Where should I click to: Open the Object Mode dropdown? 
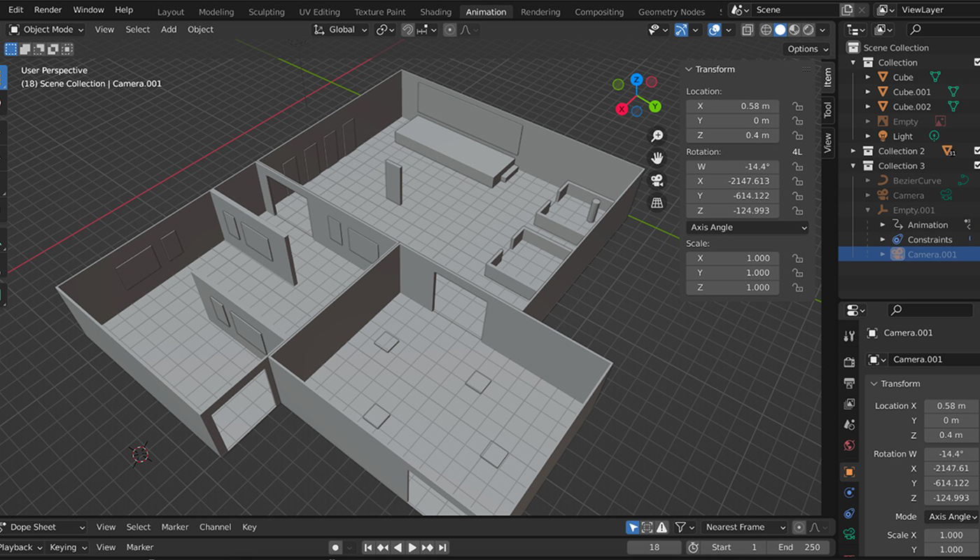pos(46,30)
